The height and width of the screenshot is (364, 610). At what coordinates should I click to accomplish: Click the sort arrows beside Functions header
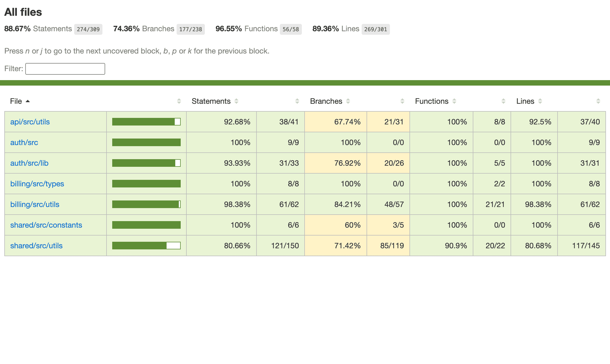(454, 101)
